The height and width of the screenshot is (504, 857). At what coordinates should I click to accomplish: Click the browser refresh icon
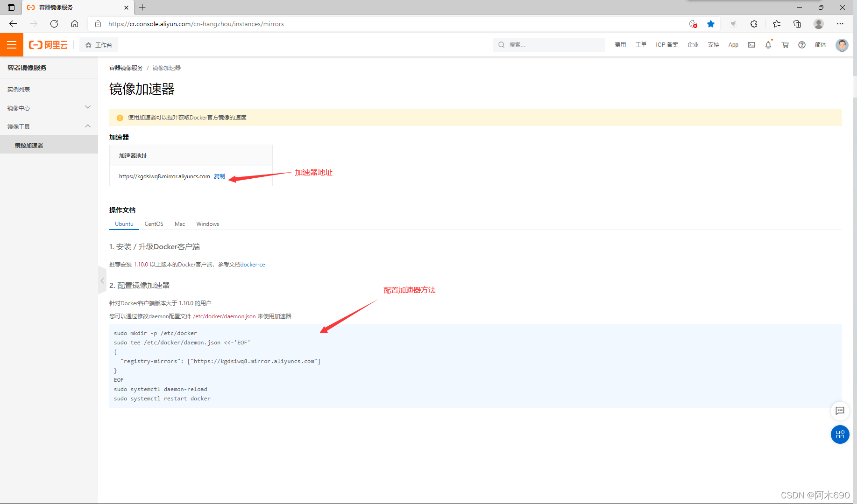(x=54, y=24)
